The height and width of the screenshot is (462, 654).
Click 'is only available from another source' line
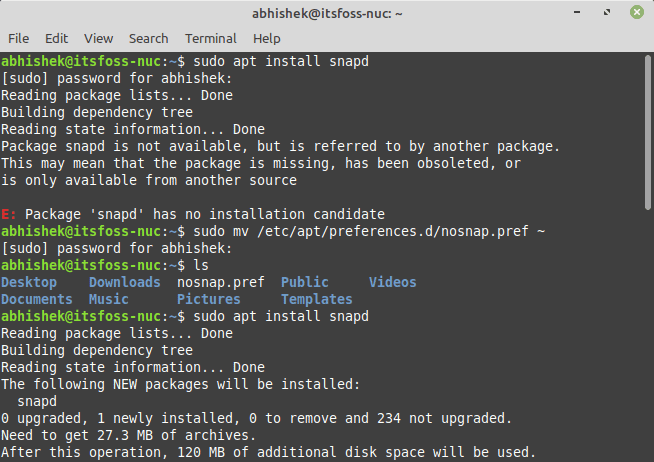pyautogui.click(x=149, y=181)
